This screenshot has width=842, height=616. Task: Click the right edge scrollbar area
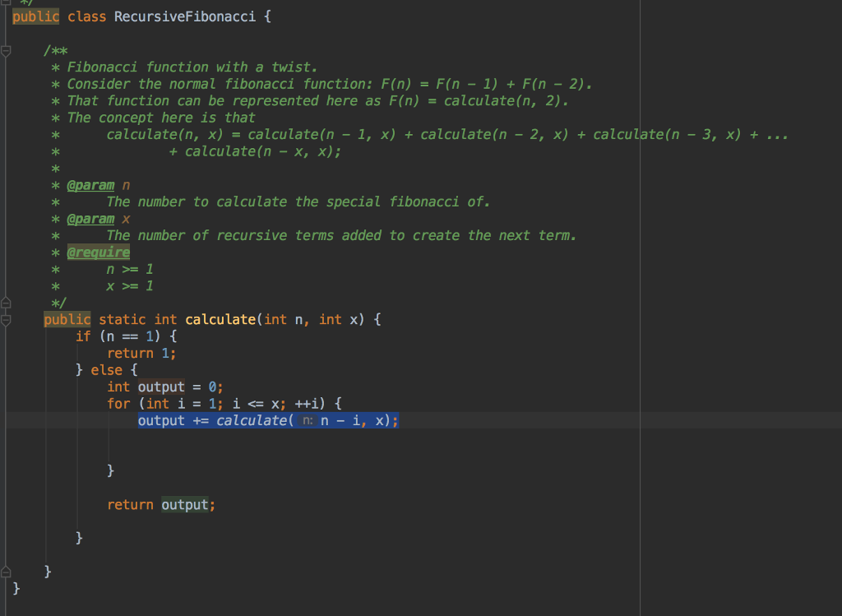pos(837,308)
